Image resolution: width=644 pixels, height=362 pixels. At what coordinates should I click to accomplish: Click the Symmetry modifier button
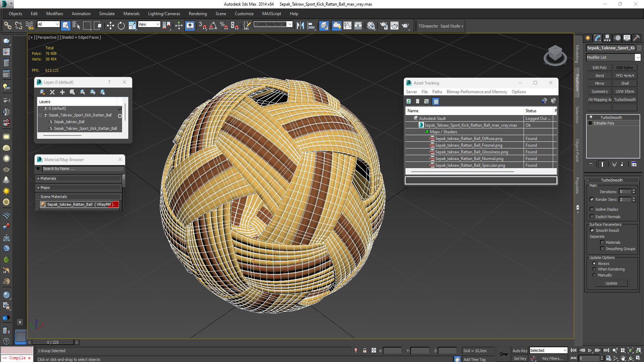[x=599, y=92]
